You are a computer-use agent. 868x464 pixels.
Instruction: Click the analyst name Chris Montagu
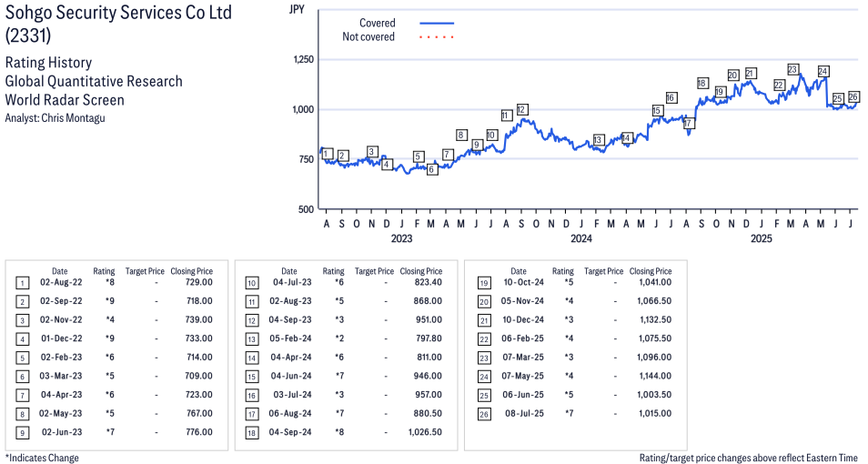(x=73, y=118)
